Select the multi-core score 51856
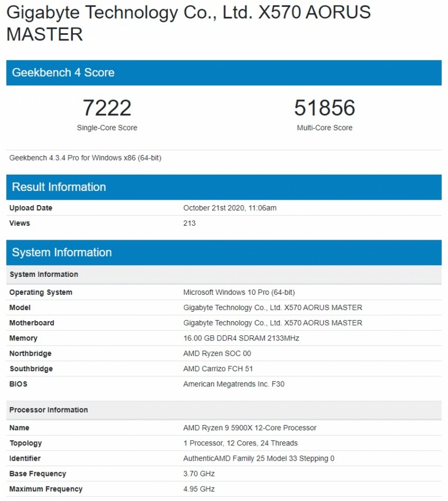This screenshot has height=501, width=448. click(324, 108)
